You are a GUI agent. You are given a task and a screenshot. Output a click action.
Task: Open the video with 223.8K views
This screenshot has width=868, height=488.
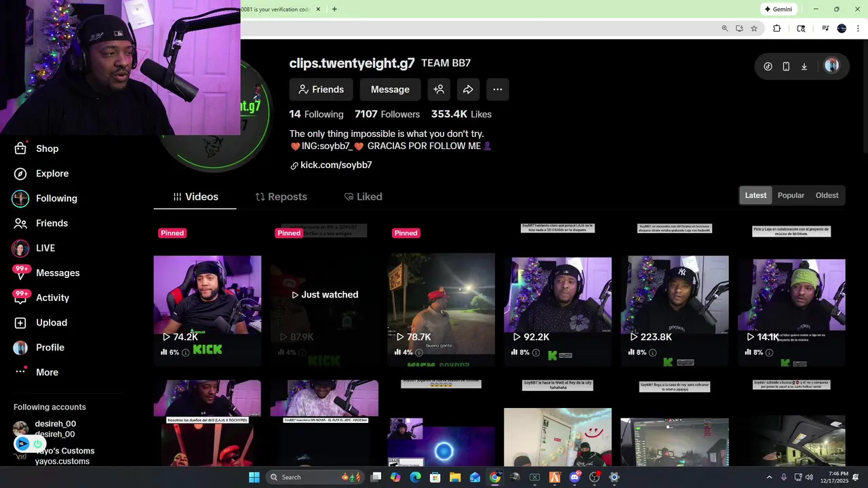pyautogui.click(x=675, y=295)
